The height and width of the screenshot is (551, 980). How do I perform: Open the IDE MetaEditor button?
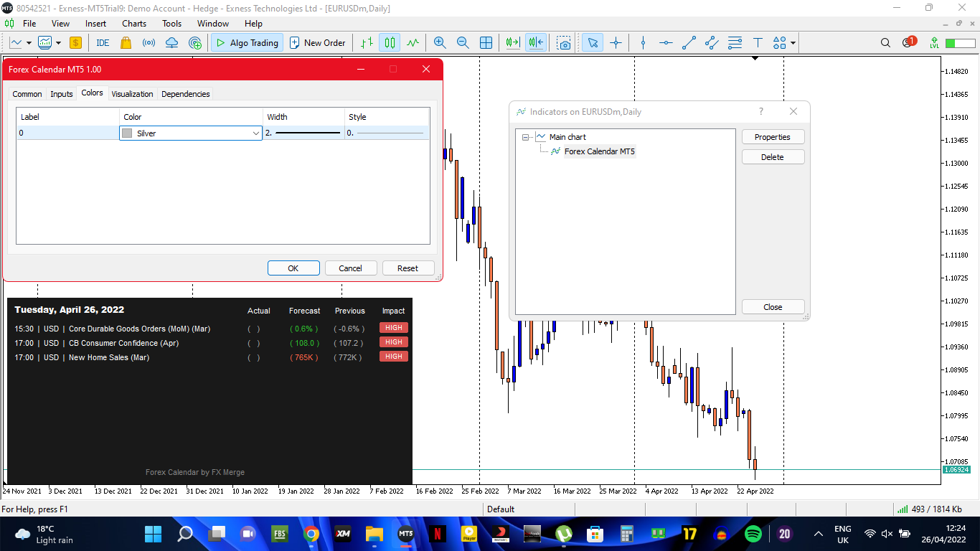point(103,42)
